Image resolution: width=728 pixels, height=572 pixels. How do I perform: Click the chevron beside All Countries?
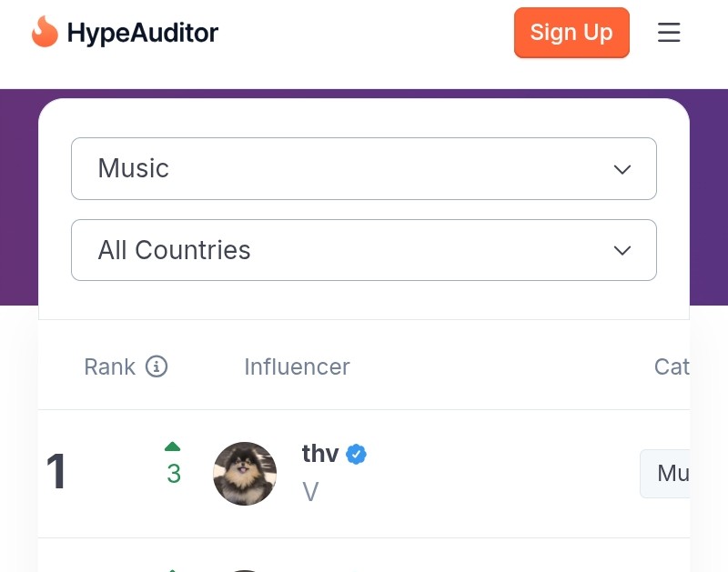pyautogui.click(x=622, y=251)
